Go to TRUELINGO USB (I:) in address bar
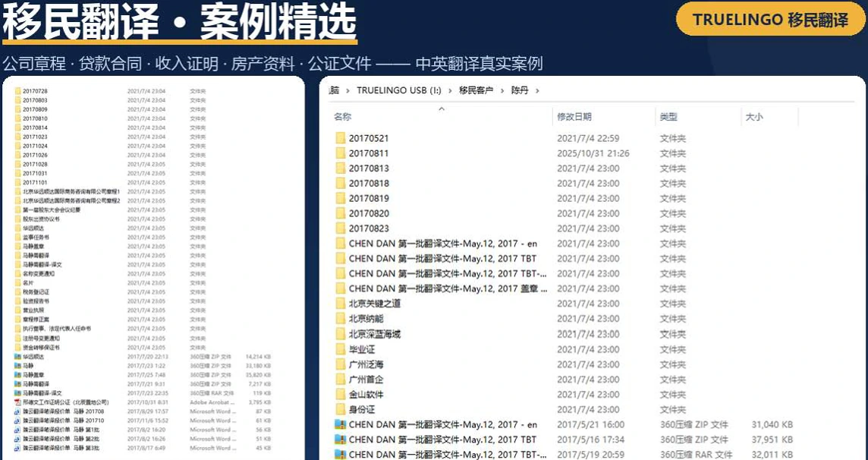 click(x=398, y=90)
